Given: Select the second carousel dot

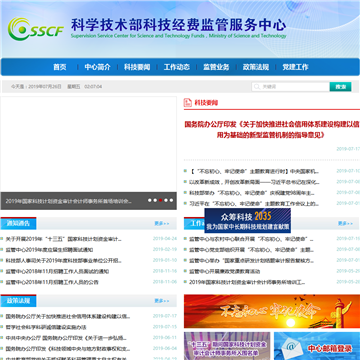Looking at the screenshot, I should (155, 200).
